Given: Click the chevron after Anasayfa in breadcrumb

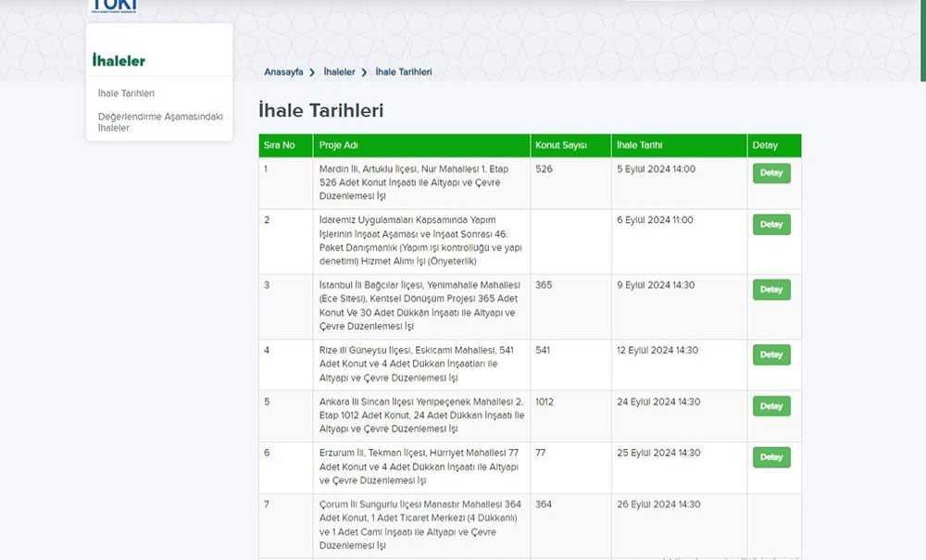Looking at the screenshot, I should [x=313, y=72].
